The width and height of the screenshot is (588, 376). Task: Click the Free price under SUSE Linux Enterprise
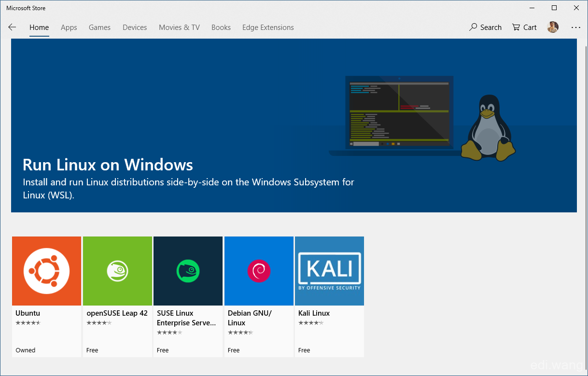click(x=163, y=350)
